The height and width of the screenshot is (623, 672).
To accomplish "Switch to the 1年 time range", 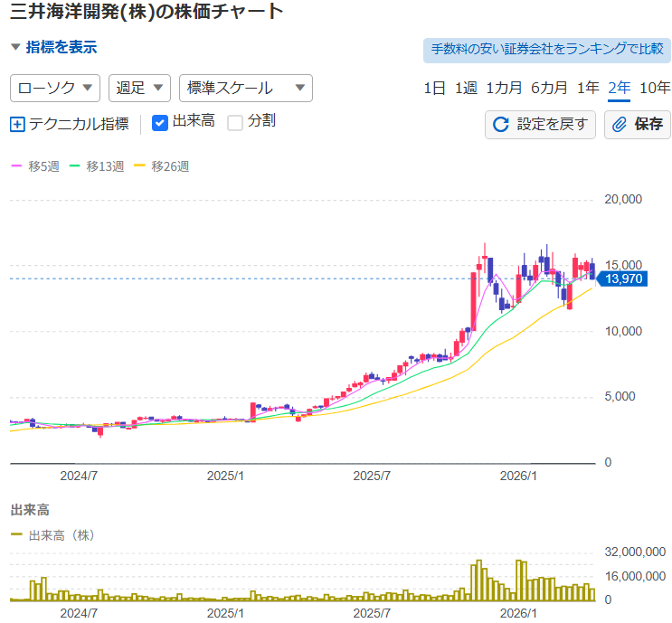I will tap(588, 88).
